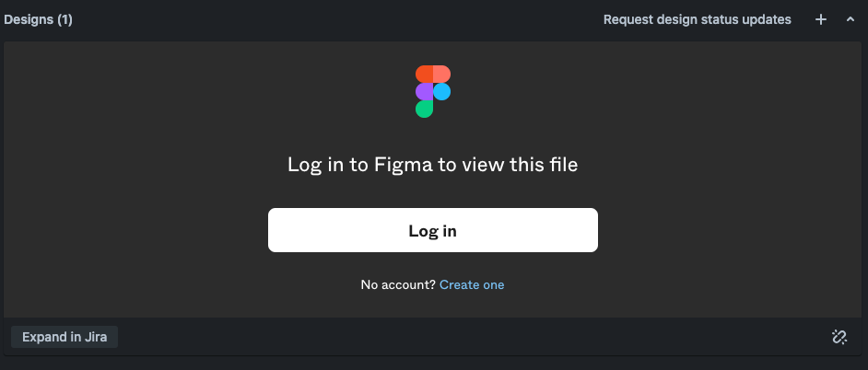Log in to Figma with the white button
Viewport: 868px width, 370px height.
pos(433,230)
